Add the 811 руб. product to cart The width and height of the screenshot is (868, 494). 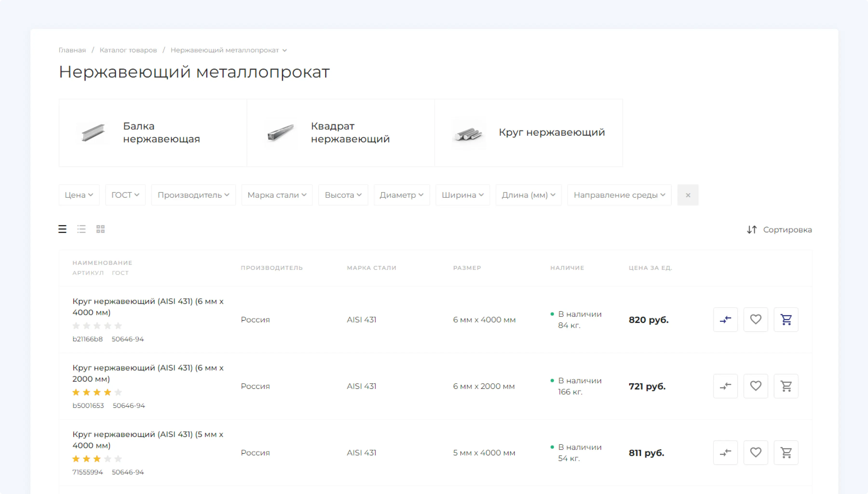pos(786,452)
